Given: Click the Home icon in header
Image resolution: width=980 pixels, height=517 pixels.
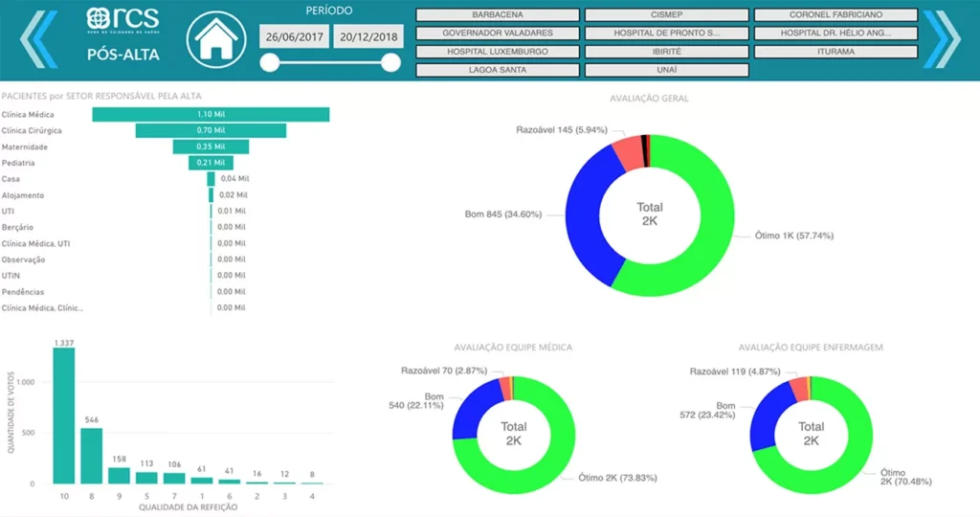Looking at the screenshot, I should click(x=215, y=39).
